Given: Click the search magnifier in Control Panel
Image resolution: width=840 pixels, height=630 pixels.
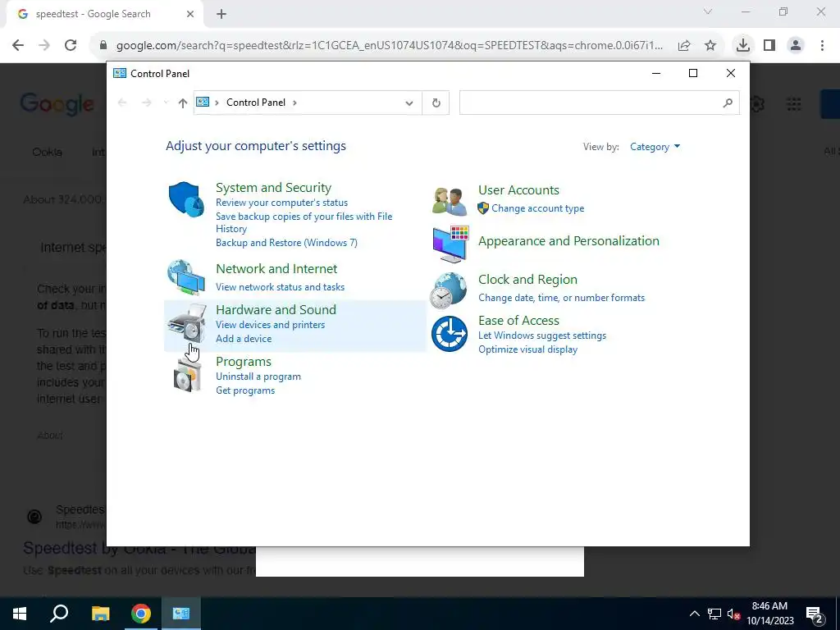Looking at the screenshot, I should pyautogui.click(x=728, y=103).
